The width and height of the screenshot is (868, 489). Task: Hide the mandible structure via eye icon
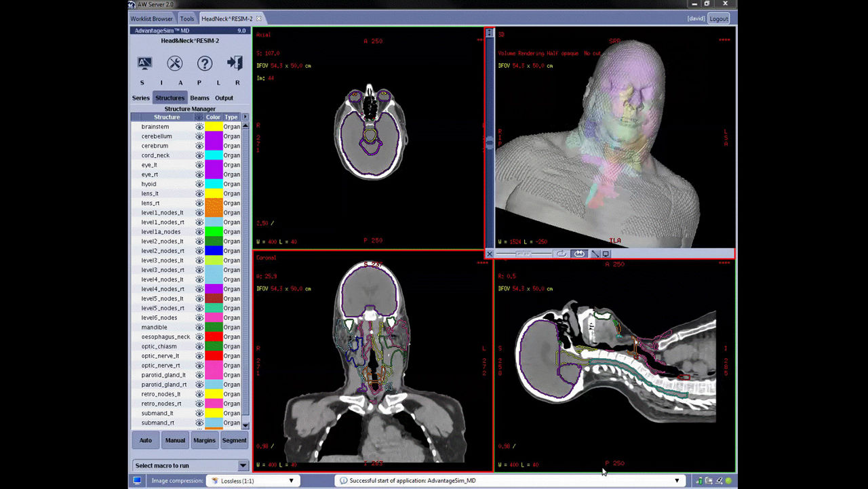(x=199, y=328)
